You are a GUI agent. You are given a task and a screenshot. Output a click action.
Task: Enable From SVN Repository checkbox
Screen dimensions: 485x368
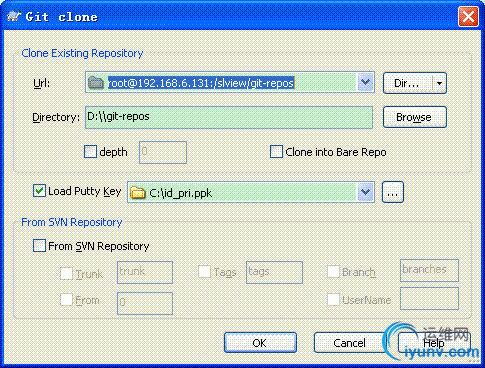click(39, 246)
